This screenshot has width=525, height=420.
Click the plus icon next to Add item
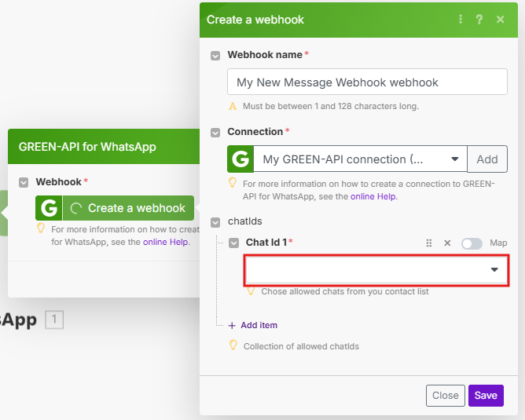232,325
